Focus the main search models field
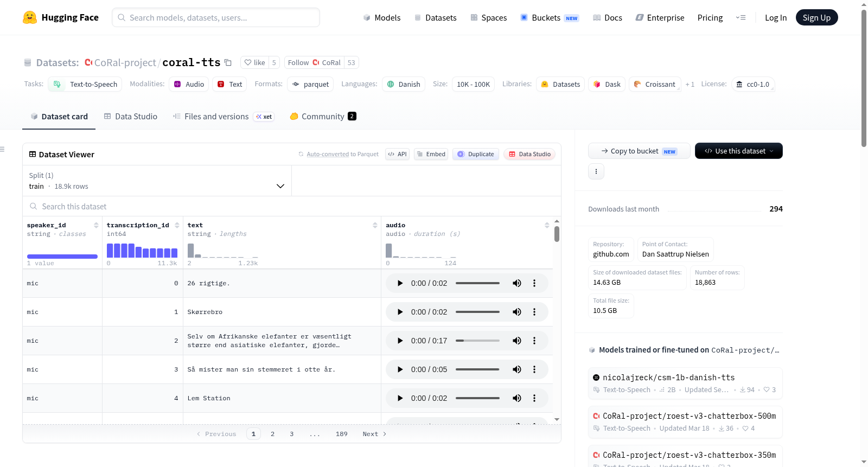This screenshot has width=868, height=467. [216, 17]
